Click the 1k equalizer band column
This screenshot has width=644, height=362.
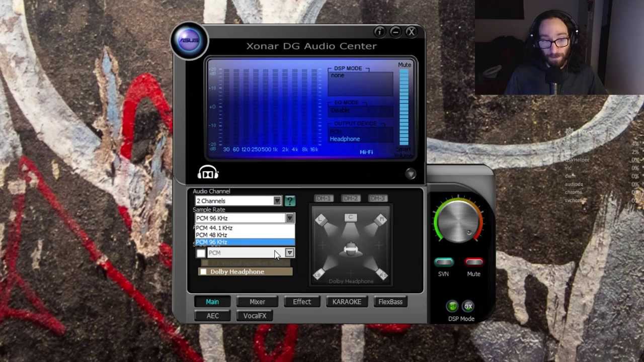coord(275,108)
